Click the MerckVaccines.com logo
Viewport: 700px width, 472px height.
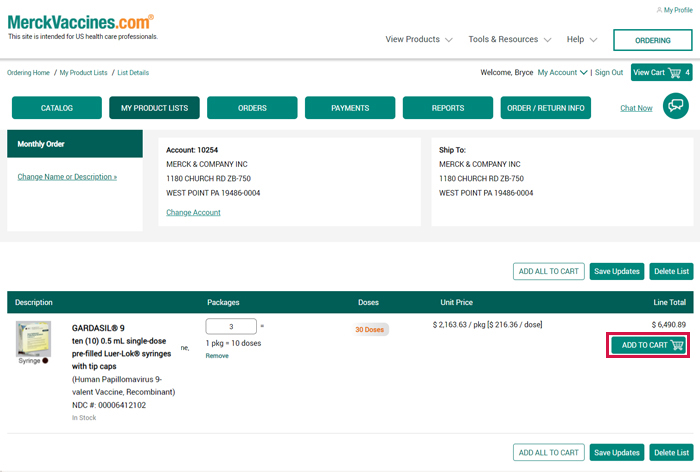81,22
